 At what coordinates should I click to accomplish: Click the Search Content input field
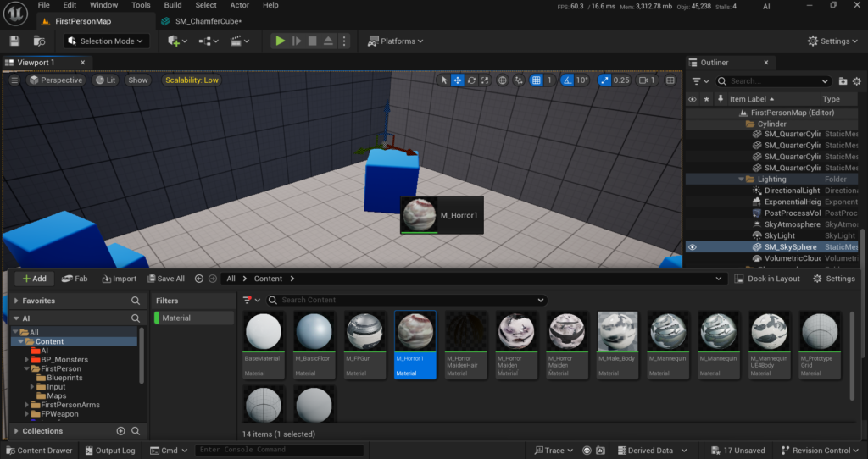pyautogui.click(x=407, y=300)
